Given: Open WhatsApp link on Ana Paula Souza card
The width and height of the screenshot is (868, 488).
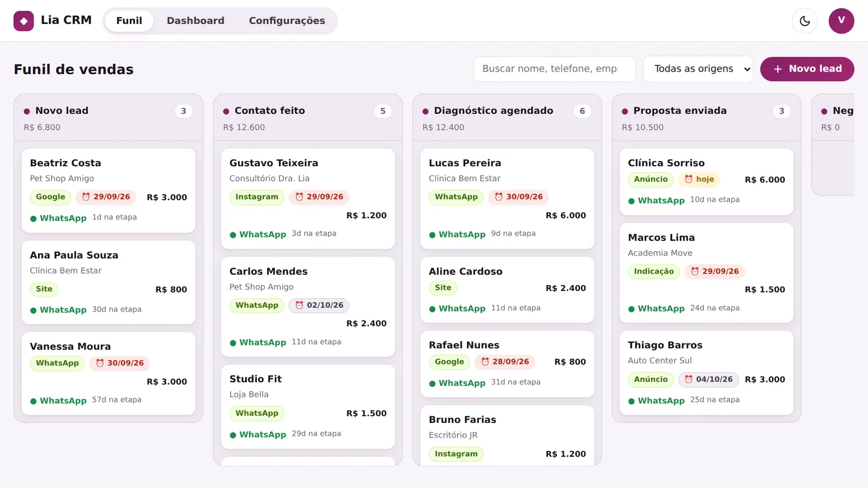Looking at the screenshot, I should (x=58, y=310).
